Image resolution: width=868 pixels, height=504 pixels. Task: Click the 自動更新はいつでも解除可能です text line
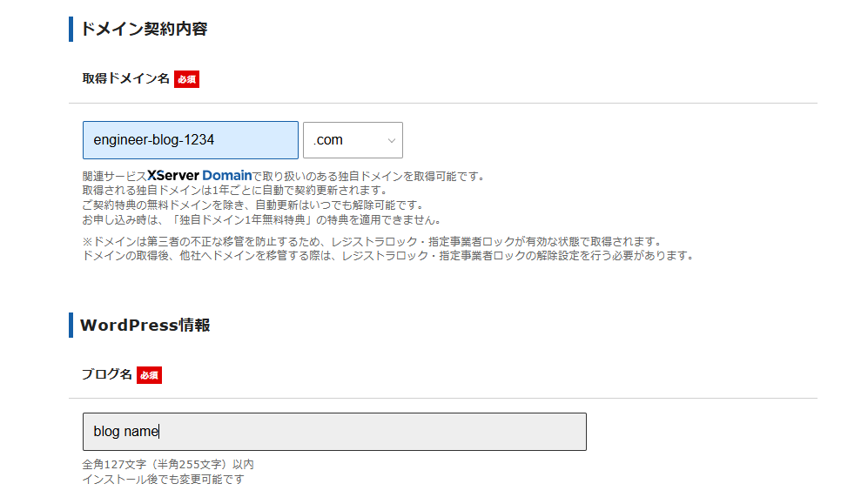pyautogui.click(x=252, y=205)
